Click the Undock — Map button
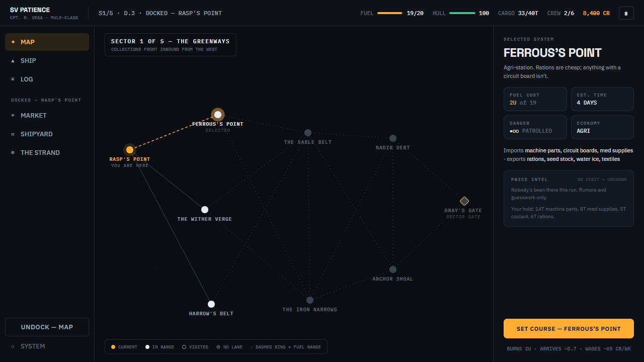 47,327
